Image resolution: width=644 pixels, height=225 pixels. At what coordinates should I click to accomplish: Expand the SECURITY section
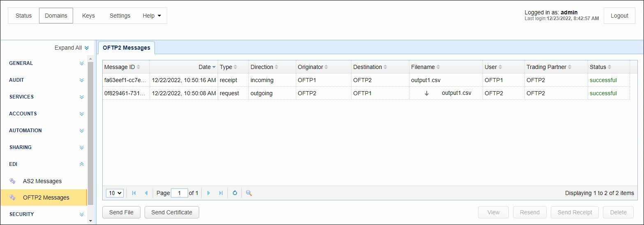(x=81, y=214)
